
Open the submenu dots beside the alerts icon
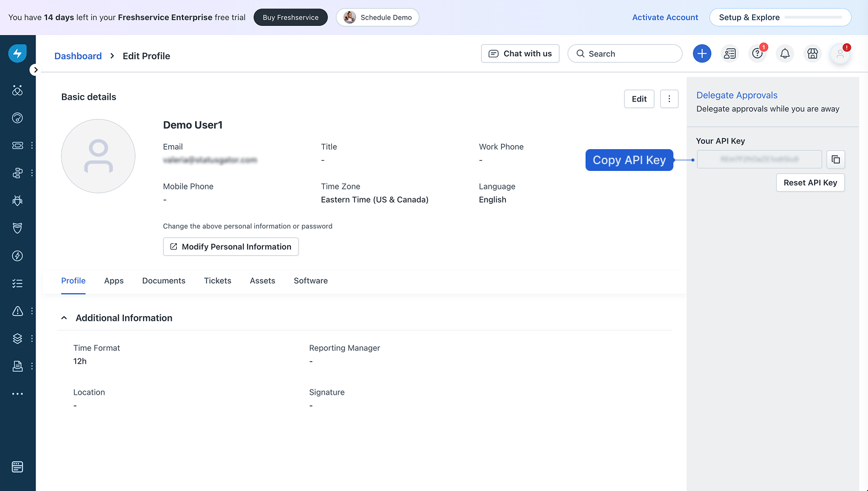tap(32, 311)
